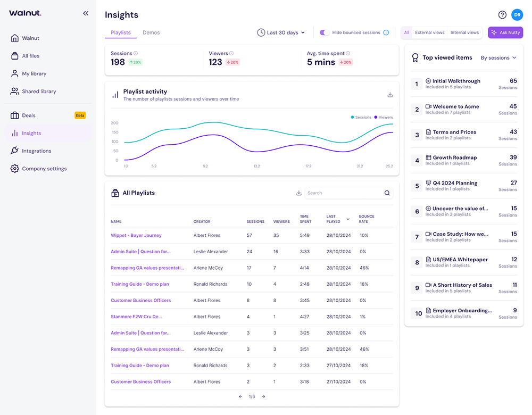Viewport: 532px width, 415px height.
Task: Export the All Playlists table via download icon
Action: click(298, 193)
